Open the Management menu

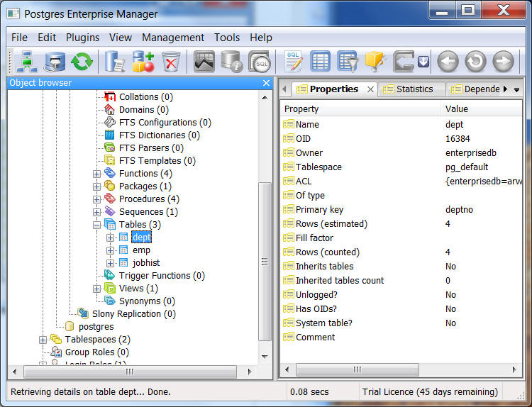pos(172,38)
